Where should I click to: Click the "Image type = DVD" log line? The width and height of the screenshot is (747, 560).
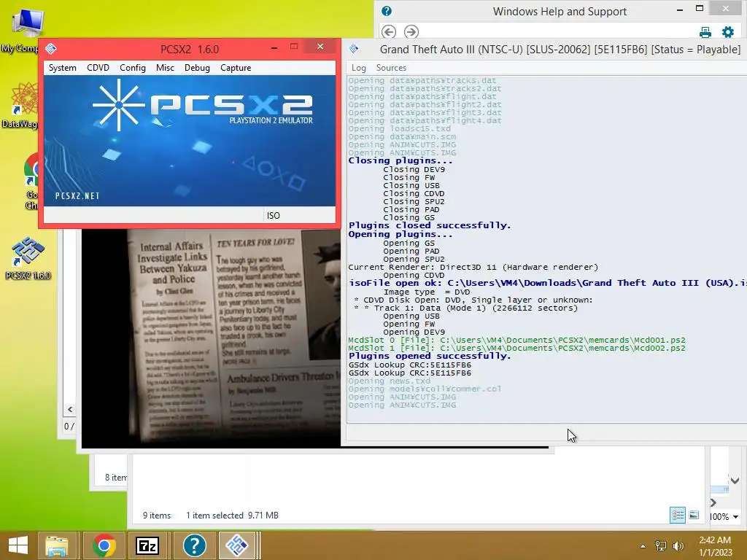[426, 292]
